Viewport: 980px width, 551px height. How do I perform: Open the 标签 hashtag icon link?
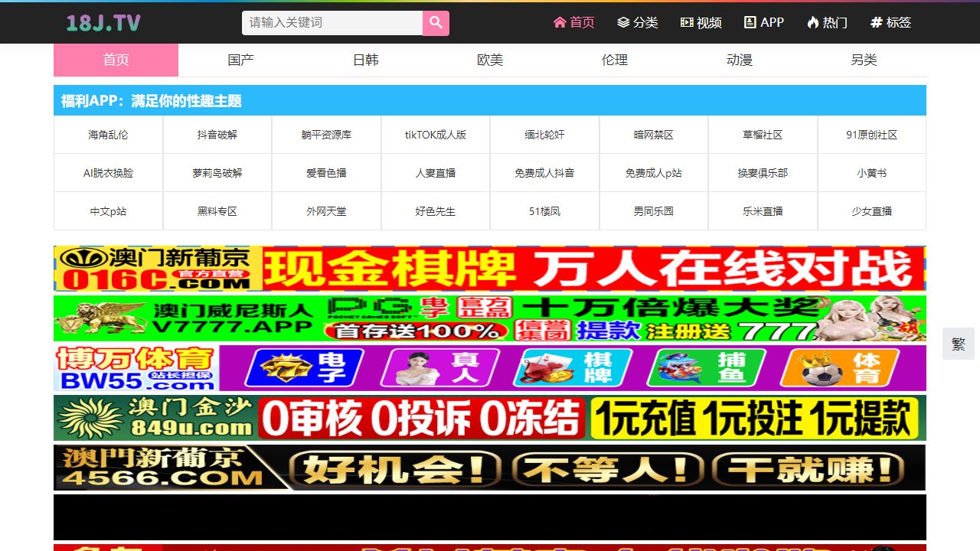pos(890,22)
